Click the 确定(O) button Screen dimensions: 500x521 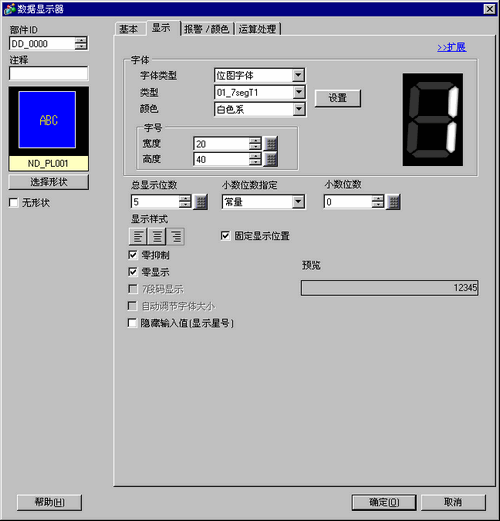click(384, 502)
